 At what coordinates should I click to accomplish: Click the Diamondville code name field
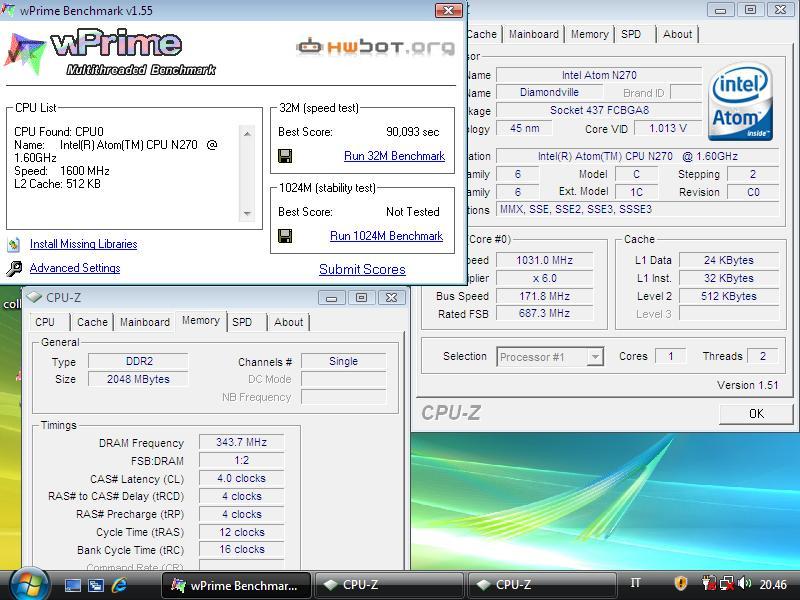pos(549,92)
